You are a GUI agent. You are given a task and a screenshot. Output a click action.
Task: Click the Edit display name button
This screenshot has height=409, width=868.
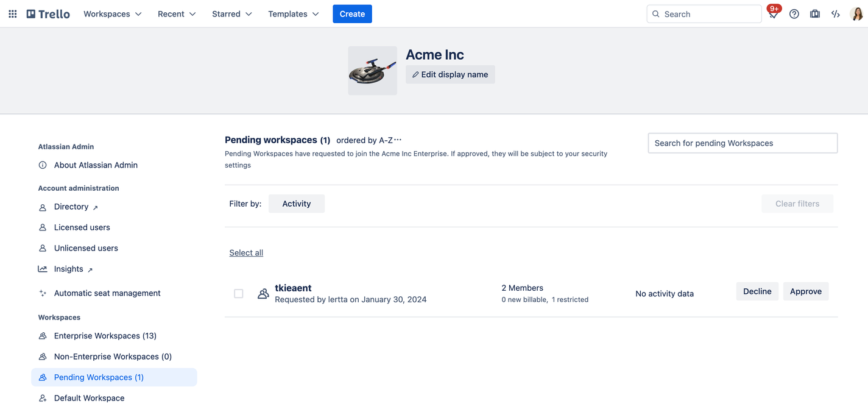pyautogui.click(x=450, y=74)
